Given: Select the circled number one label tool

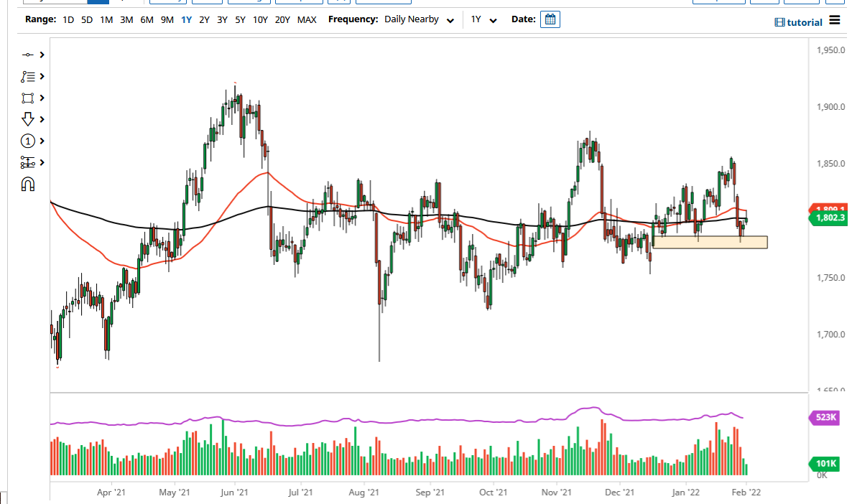Looking at the screenshot, I should pos(28,141).
